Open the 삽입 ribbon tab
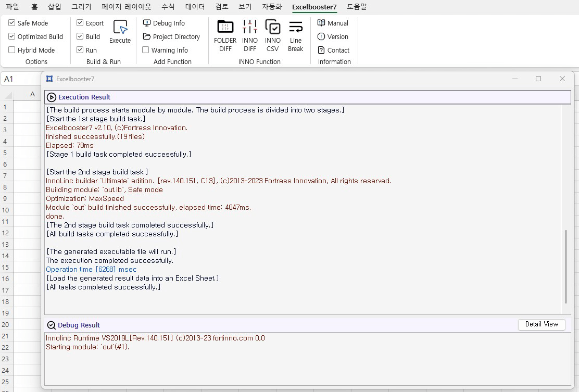Screen dimensions: 579x392 coord(55,7)
